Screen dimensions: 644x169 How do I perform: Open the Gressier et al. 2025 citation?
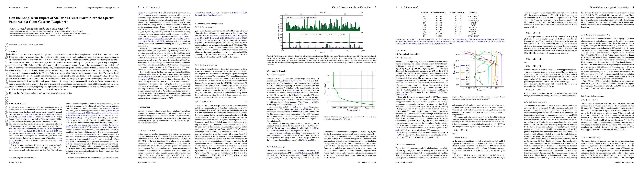(156, 41)
